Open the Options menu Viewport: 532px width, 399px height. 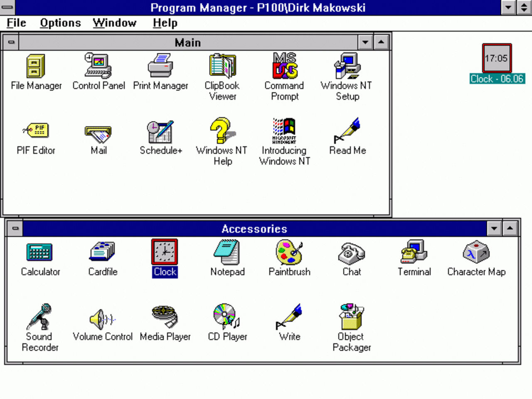click(60, 23)
